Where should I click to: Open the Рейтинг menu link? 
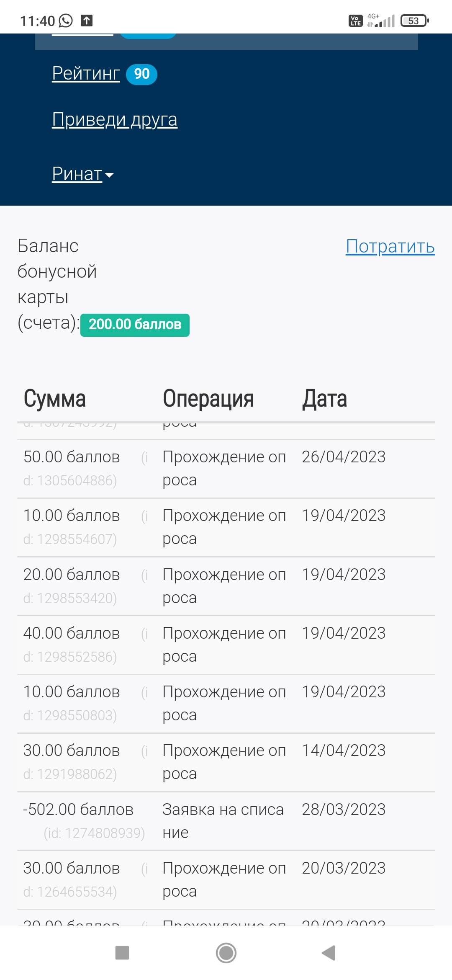coord(86,73)
